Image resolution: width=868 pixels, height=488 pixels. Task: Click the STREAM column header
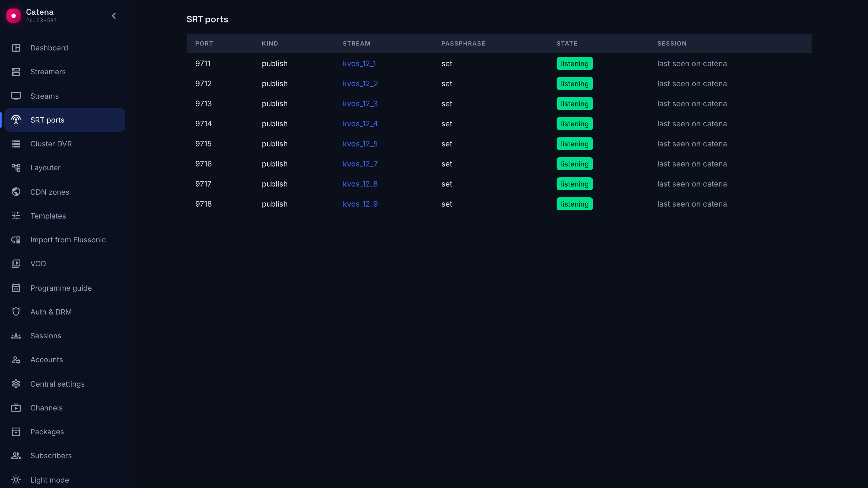click(356, 43)
